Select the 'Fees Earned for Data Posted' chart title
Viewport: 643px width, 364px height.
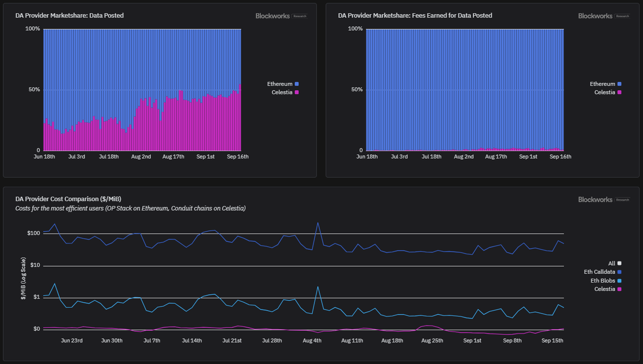point(415,16)
